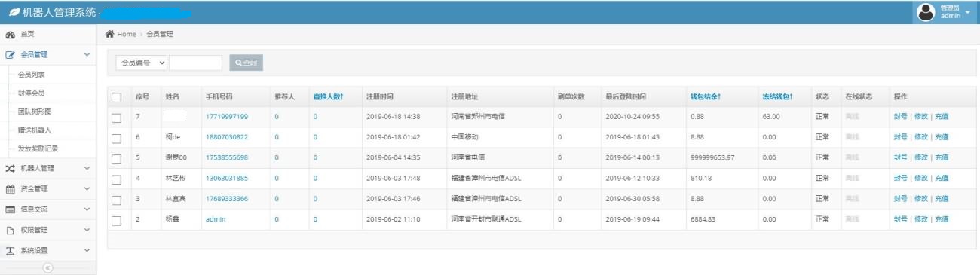
Task: Open 会员列表 submenu item
Action: pos(32,75)
